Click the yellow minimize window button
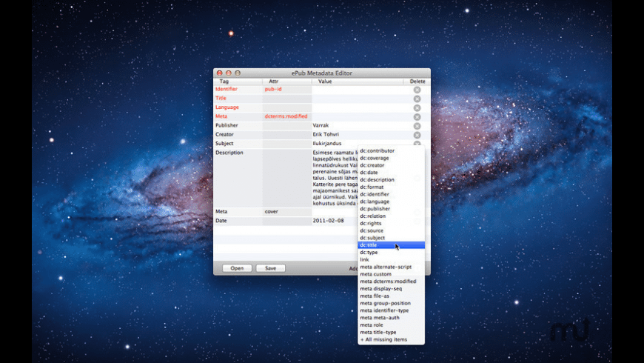The image size is (644, 363). pyautogui.click(x=228, y=73)
